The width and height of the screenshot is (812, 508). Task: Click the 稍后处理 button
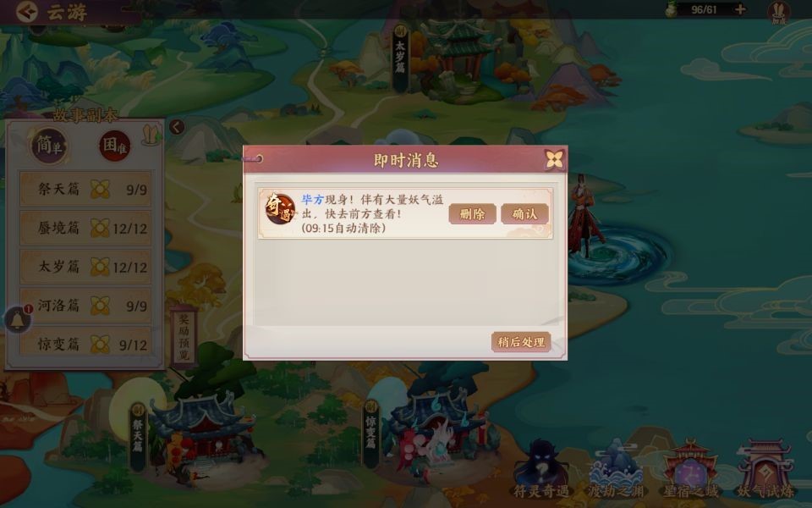(521, 342)
